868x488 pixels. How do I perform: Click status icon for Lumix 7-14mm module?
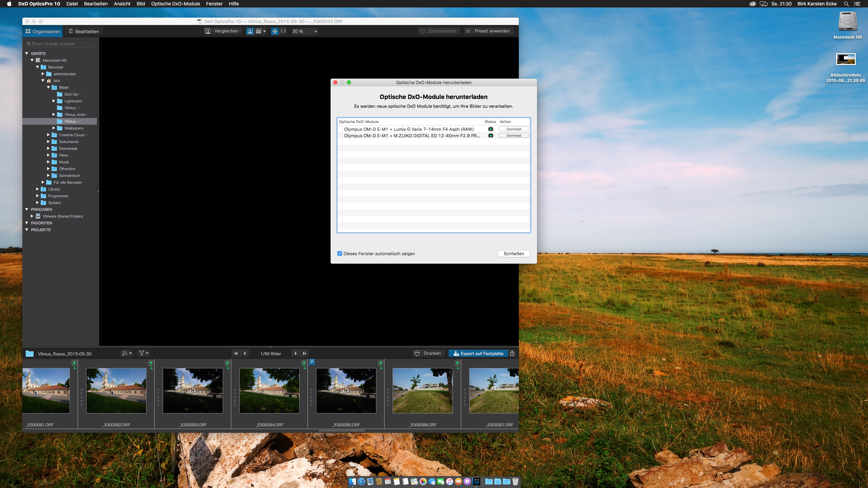point(491,129)
